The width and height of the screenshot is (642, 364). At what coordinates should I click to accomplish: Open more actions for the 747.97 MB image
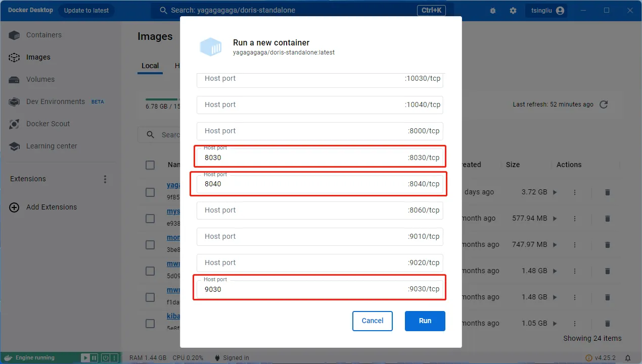tap(575, 245)
